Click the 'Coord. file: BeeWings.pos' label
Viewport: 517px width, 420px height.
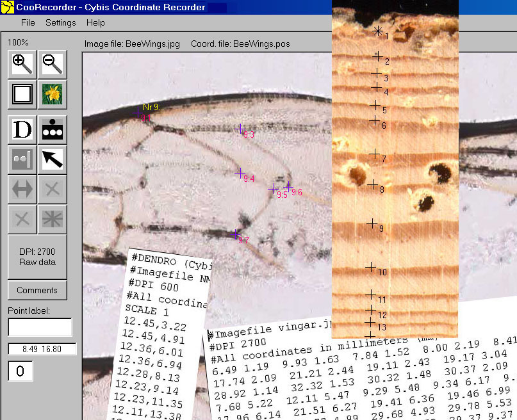coord(240,44)
